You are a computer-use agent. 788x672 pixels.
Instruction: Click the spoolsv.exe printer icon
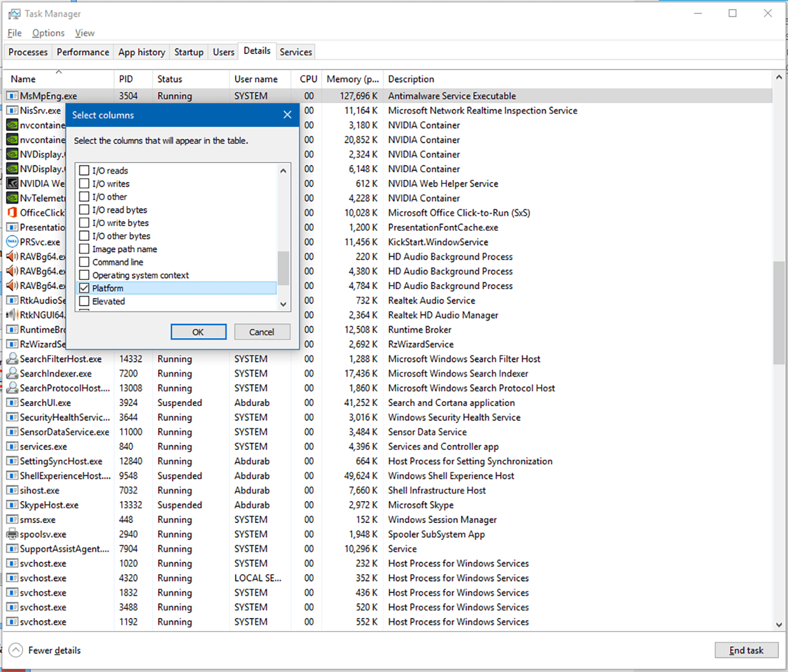tap(12, 534)
